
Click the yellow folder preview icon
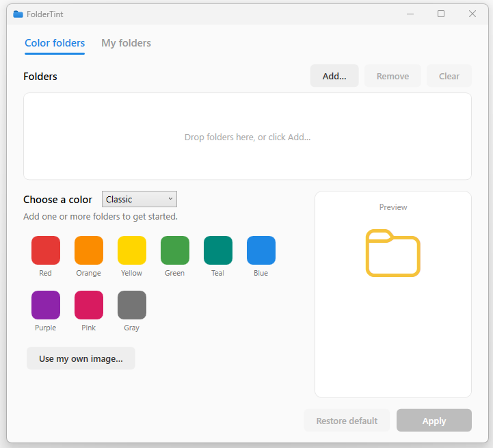coord(393,253)
